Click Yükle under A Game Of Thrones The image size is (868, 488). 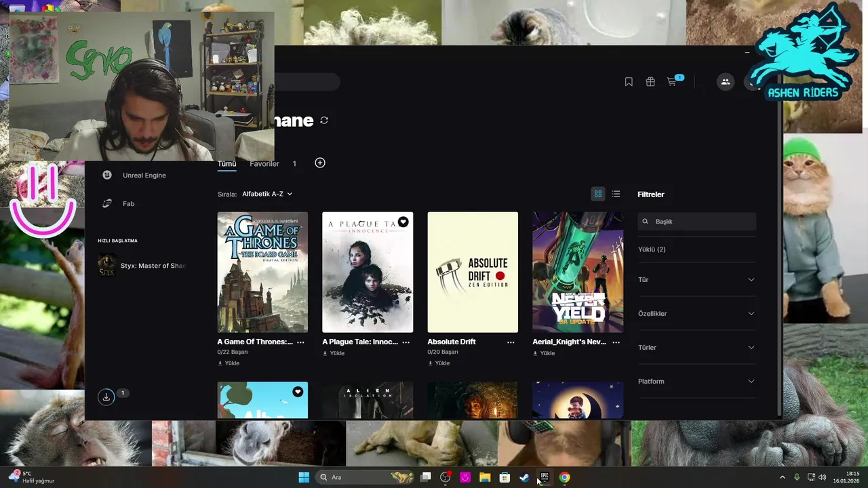(229, 363)
